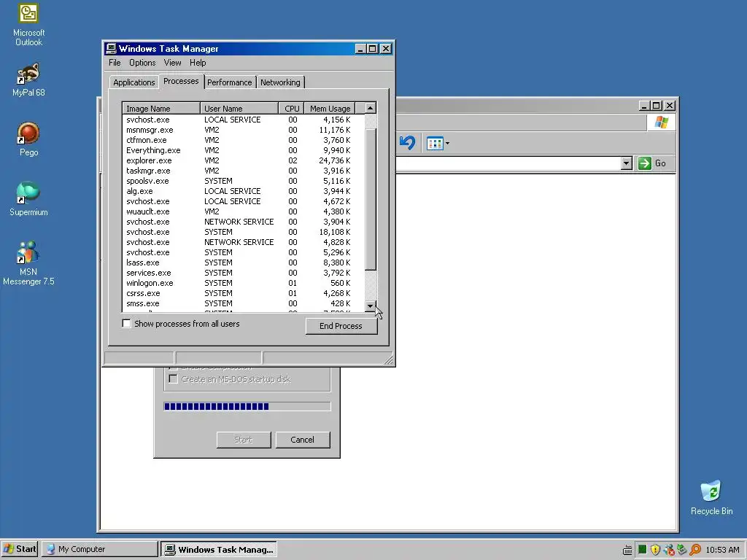Select the Pego desktop shortcut
Image resolution: width=747 pixels, height=560 pixels.
28,139
